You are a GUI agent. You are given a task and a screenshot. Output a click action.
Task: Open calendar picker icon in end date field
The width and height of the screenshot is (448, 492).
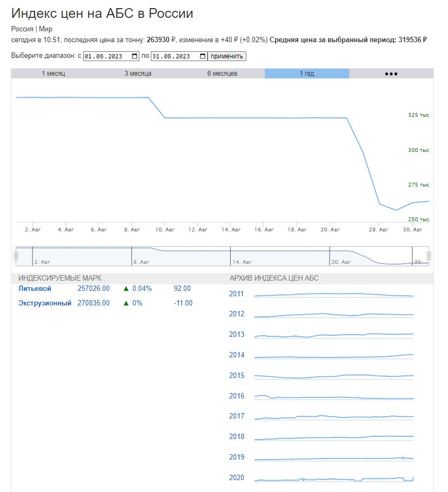click(x=203, y=56)
